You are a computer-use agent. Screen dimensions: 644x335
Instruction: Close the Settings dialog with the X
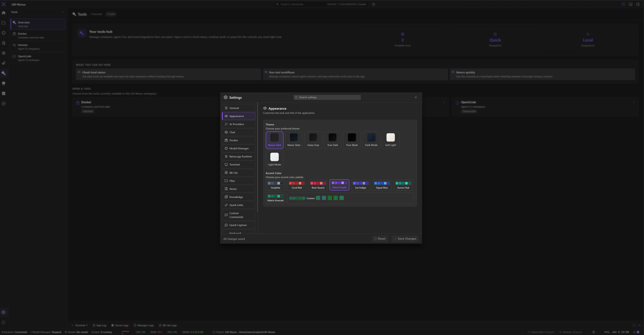[416, 97]
